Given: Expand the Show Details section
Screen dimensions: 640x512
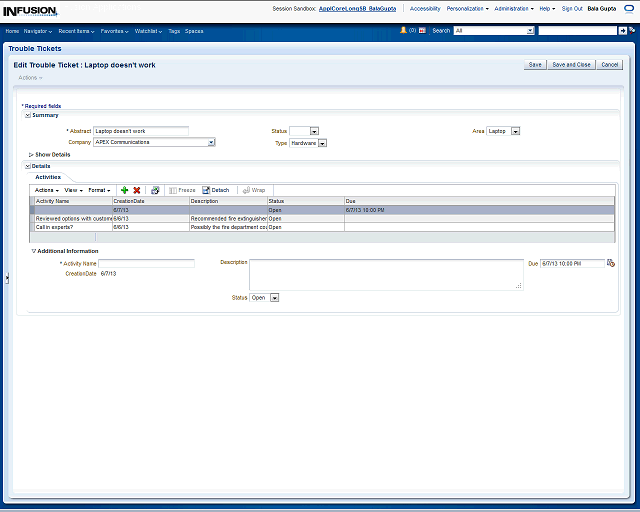Looking at the screenshot, I should tap(31, 155).
